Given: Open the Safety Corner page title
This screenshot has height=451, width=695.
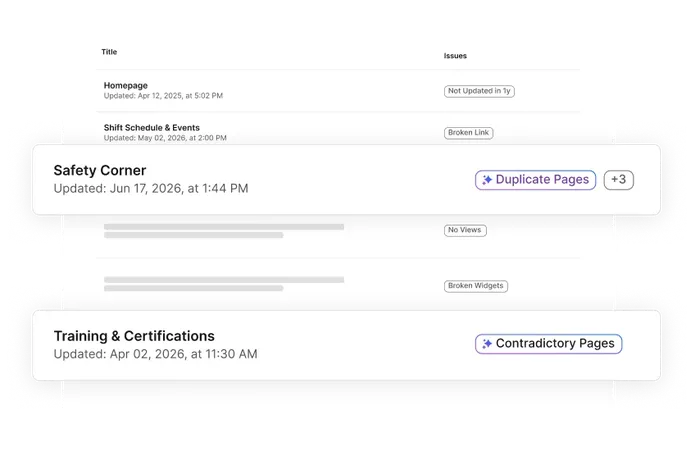Looking at the screenshot, I should [100, 170].
